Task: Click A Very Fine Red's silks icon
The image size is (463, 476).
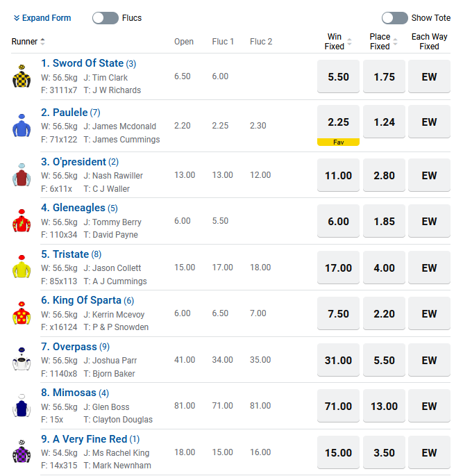Action: 22,452
